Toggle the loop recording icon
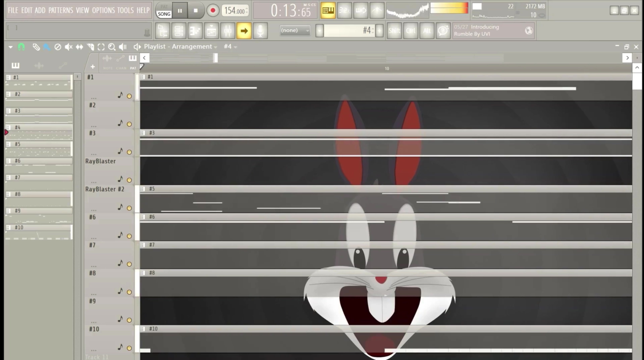Image resolution: width=644 pixels, height=360 pixels. (x=361, y=10)
